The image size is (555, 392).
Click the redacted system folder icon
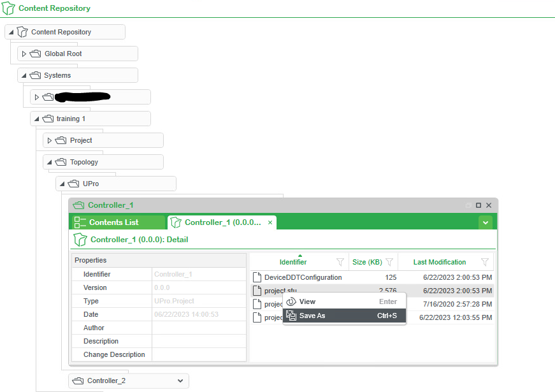click(x=48, y=97)
